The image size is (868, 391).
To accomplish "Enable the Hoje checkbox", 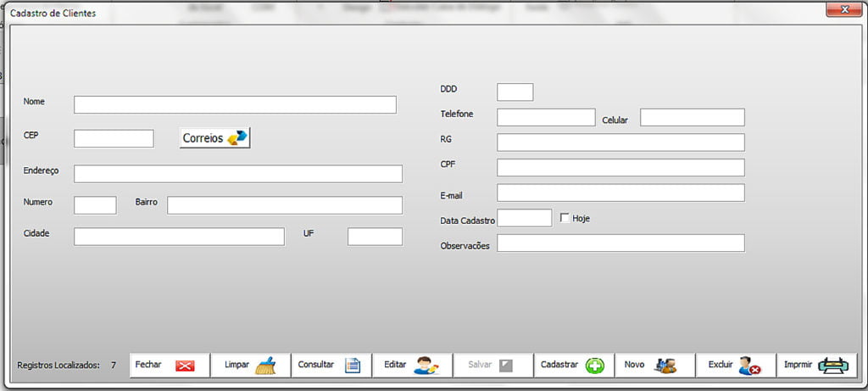I will click(x=565, y=218).
